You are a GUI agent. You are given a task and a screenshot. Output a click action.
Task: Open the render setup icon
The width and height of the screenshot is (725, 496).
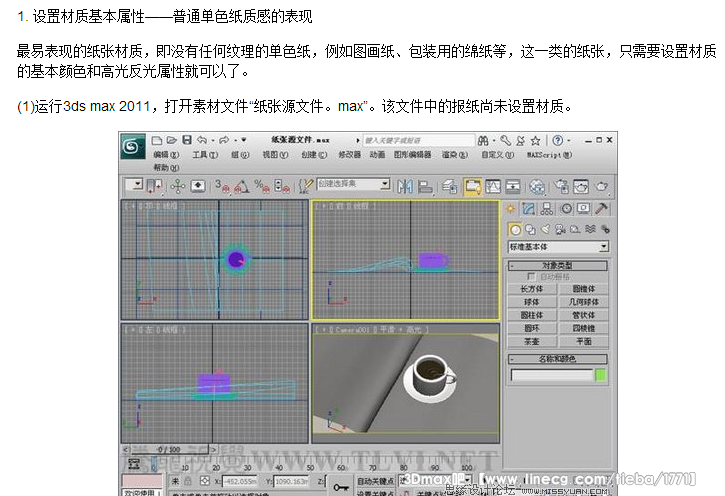click(x=562, y=186)
